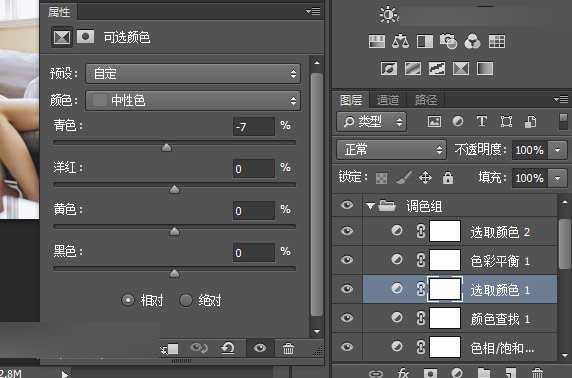Collapse the 调色组 group triangle
The image size is (572, 378).
point(370,206)
